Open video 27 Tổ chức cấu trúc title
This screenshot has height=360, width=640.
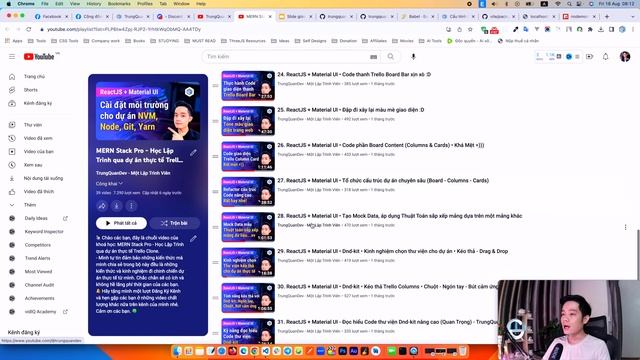pyautogui.click(x=383, y=180)
